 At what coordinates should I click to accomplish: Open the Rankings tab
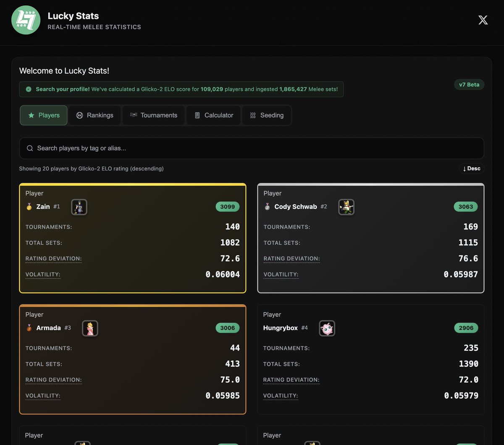95,115
